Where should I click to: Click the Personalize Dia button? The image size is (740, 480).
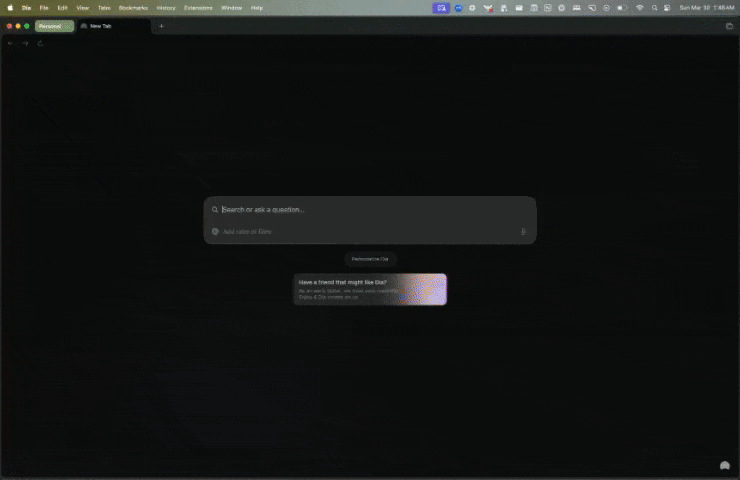(x=370, y=259)
